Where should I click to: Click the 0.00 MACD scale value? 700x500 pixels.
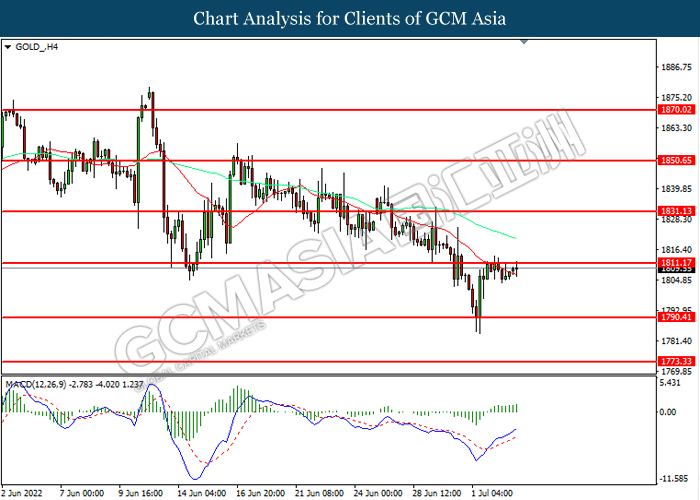tap(668, 412)
